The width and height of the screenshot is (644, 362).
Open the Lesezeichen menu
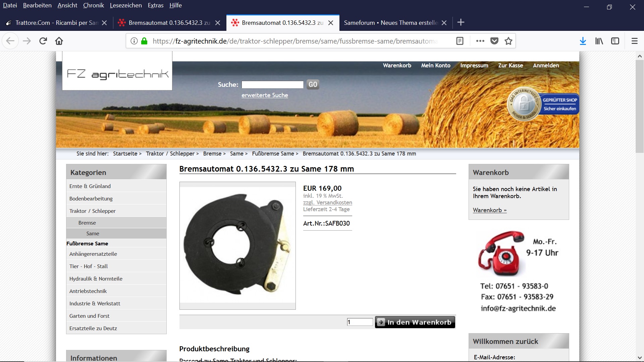point(126,5)
